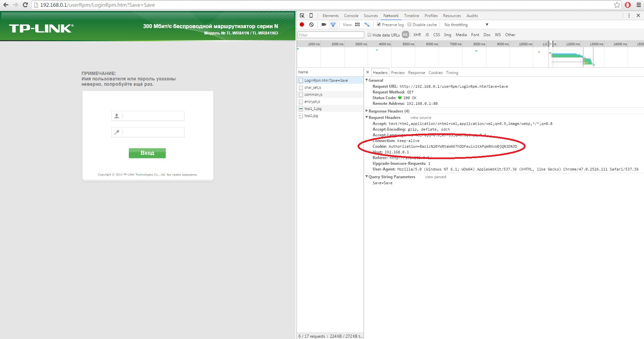This screenshot has width=644, height=339.
Task: Open the Profiles tab
Action: pos(431,16)
